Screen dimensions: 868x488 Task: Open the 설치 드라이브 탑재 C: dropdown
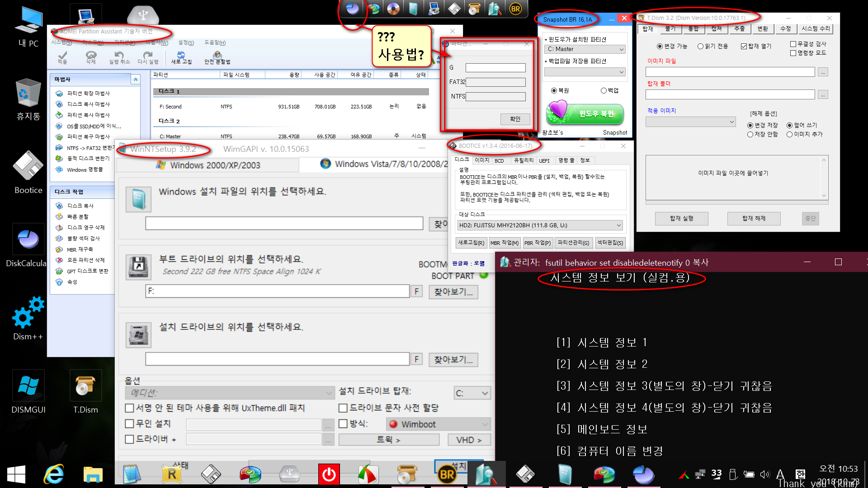pos(472,393)
